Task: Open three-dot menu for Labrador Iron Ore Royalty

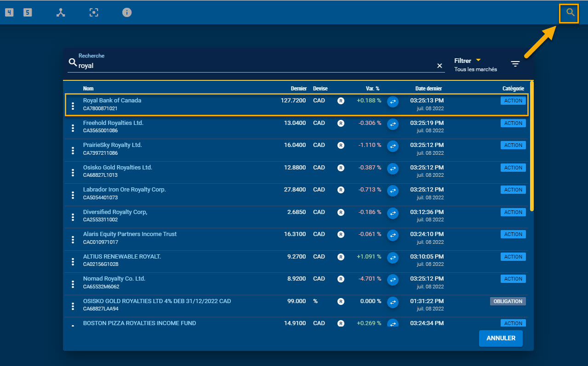Action: point(73,195)
